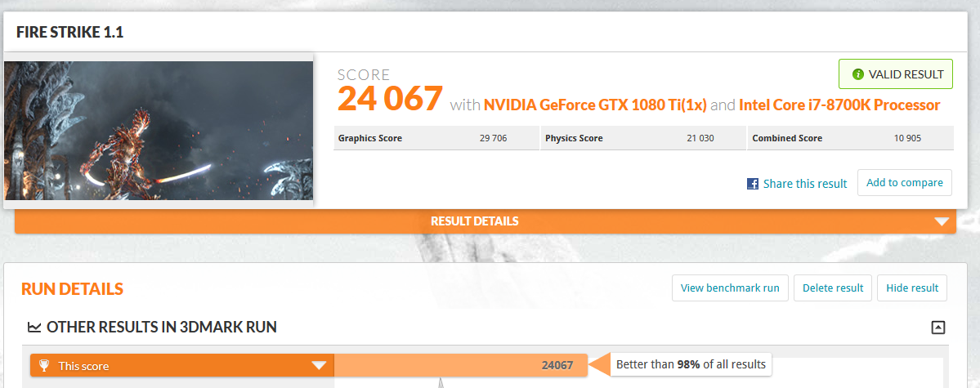
Task: Click the Graphics Score label
Action: coord(370,138)
